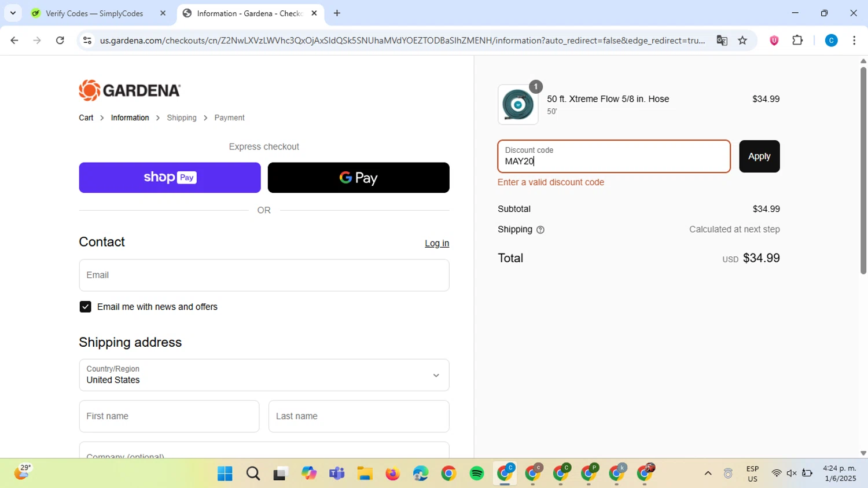The height and width of the screenshot is (488, 868).
Task: Open Microsoft Teams from the taskbar
Action: click(337, 474)
